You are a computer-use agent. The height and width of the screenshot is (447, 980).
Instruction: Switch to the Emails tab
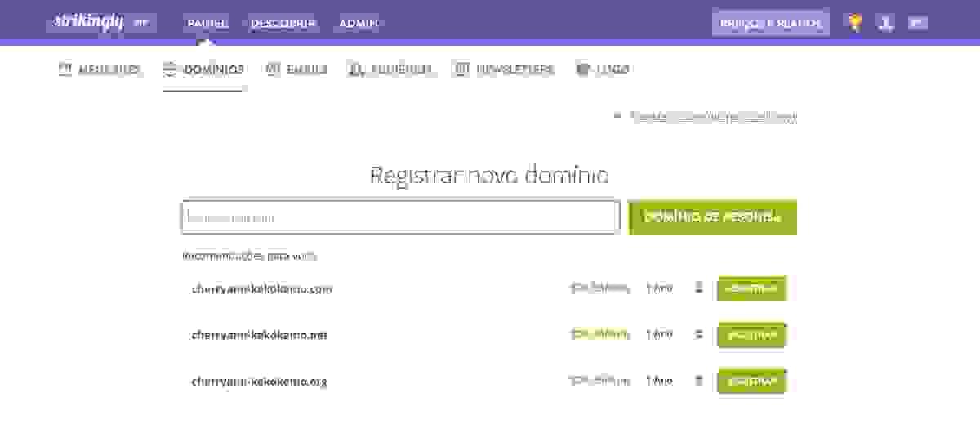pos(296,69)
